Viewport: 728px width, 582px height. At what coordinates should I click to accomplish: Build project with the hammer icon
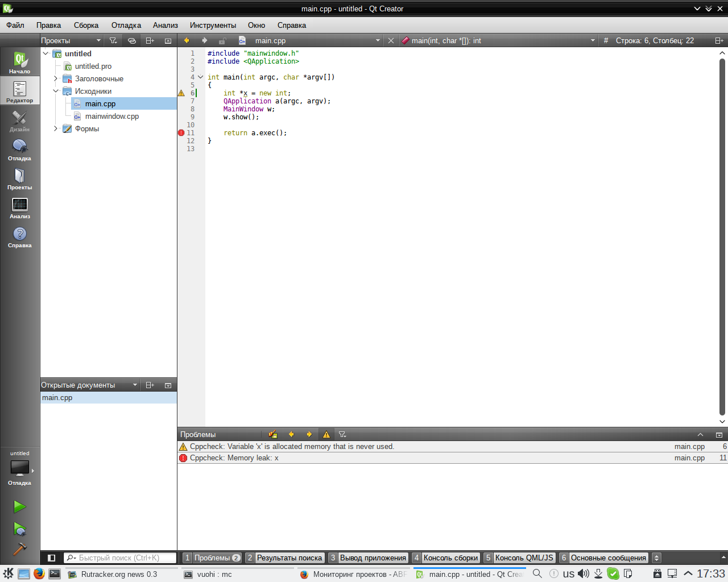19,549
